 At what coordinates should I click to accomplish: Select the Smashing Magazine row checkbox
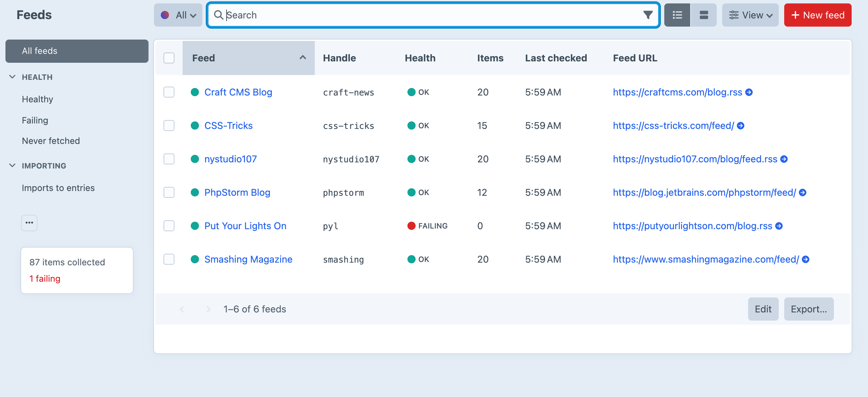point(169,259)
